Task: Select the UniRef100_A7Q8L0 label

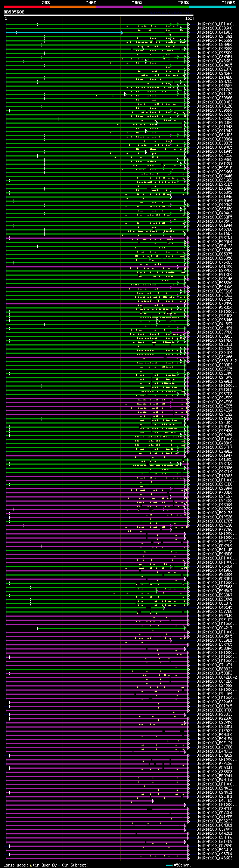Action: [214, 493]
